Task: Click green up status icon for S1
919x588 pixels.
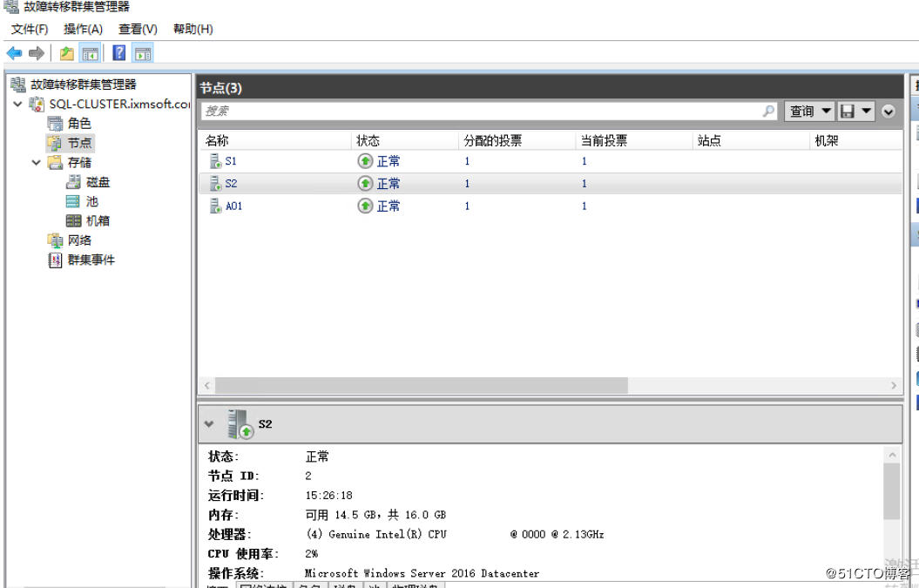Action: coord(365,161)
